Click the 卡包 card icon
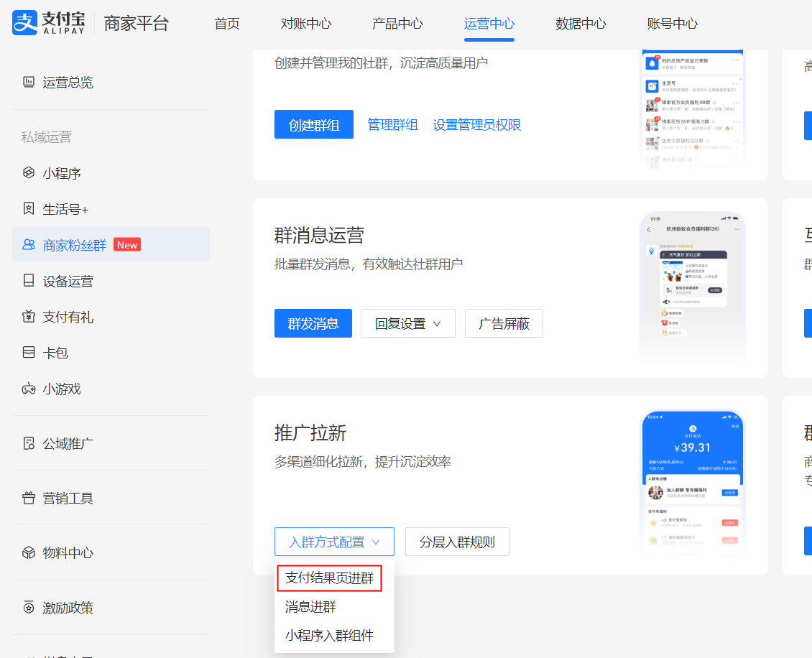The image size is (812, 658). (29, 353)
